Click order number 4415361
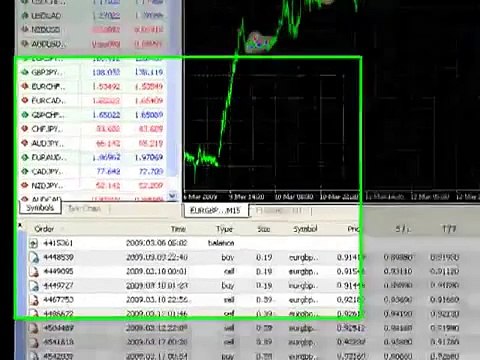 click(x=58, y=243)
